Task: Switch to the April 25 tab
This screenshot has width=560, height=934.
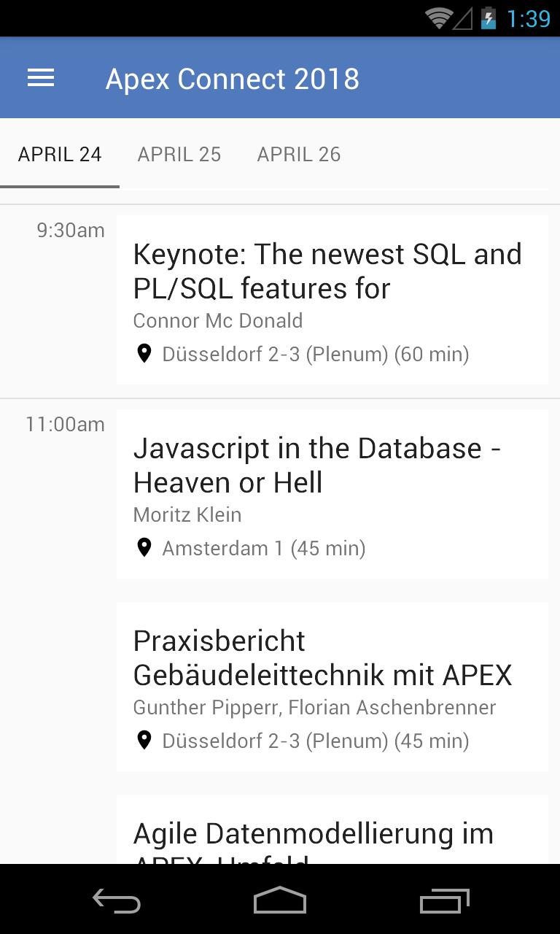Action: point(179,154)
